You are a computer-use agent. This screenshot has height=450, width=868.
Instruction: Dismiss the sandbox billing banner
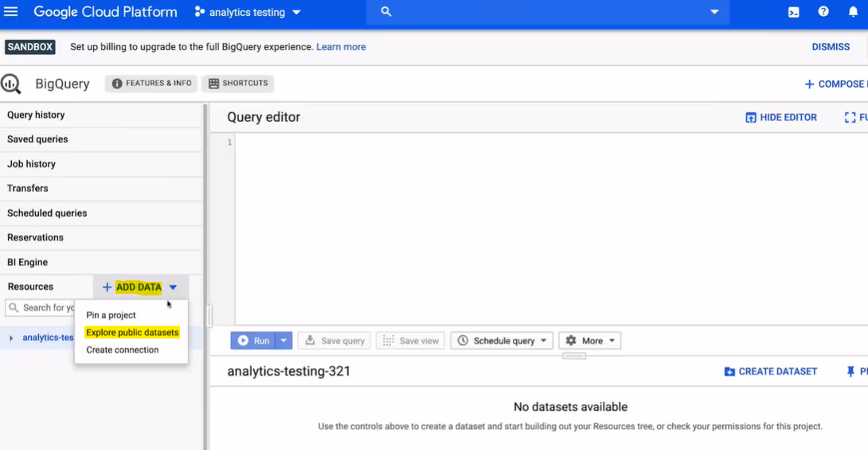click(831, 47)
